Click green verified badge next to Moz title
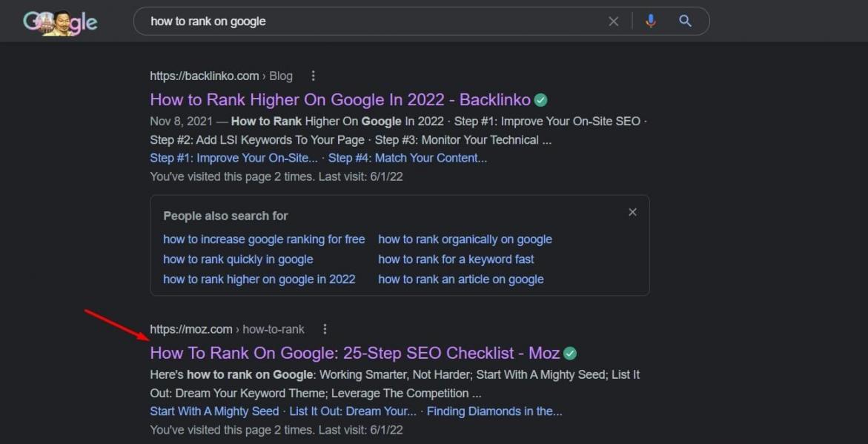 point(570,354)
